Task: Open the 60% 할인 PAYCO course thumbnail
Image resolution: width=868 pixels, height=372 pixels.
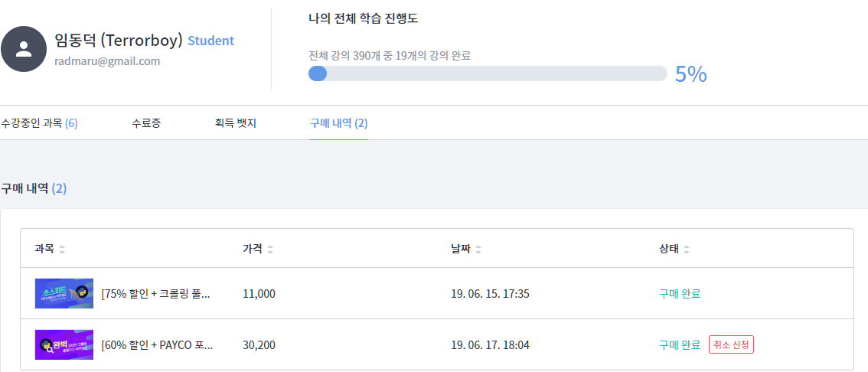Action: (x=64, y=345)
